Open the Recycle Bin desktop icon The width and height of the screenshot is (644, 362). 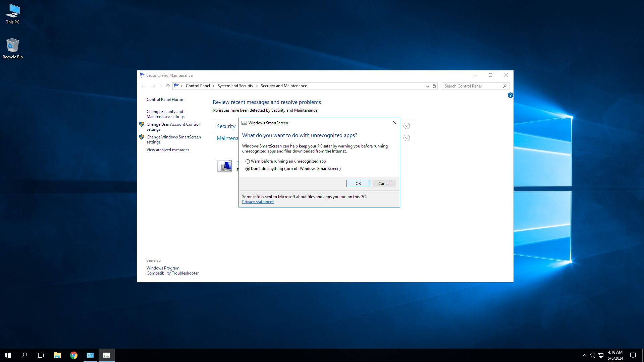[x=13, y=49]
